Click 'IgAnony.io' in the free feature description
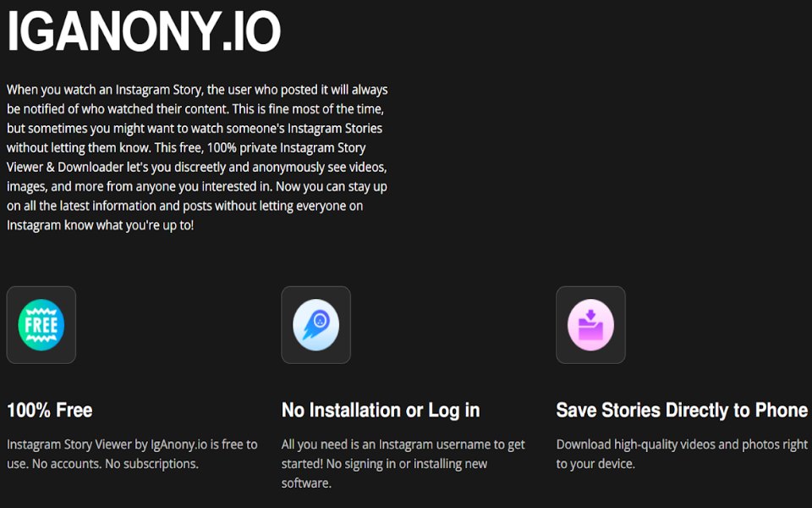 point(178,444)
